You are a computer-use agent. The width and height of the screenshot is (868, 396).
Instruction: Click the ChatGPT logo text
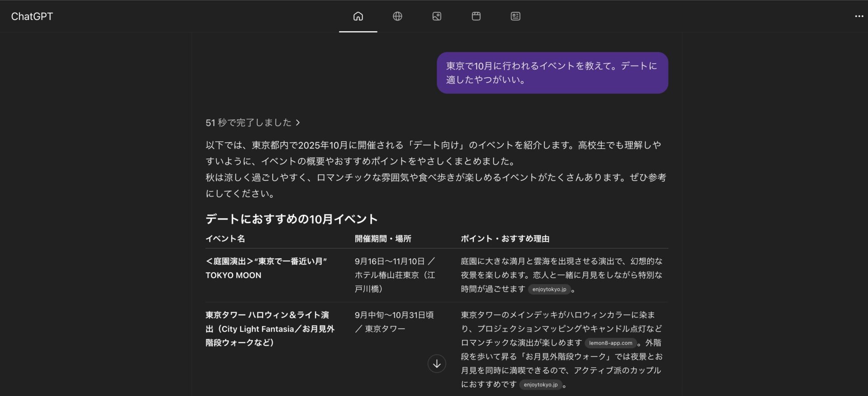click(x=32, y=16)
